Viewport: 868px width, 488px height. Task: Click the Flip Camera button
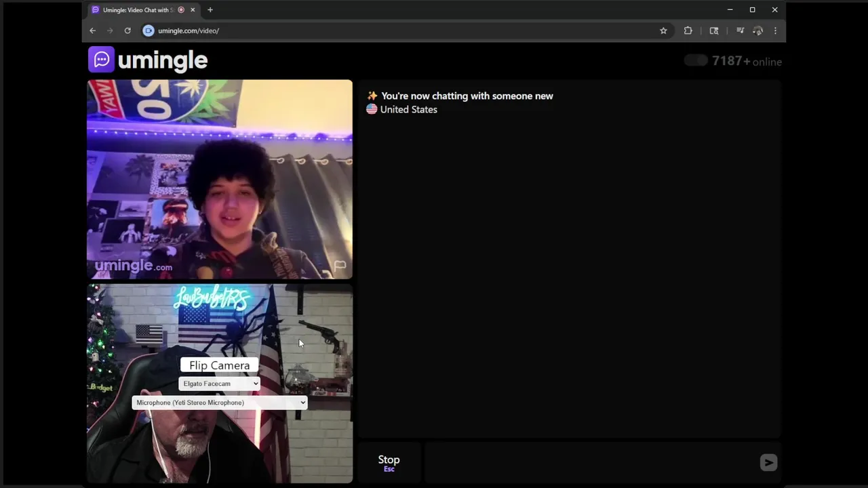(x=220, y=365)
